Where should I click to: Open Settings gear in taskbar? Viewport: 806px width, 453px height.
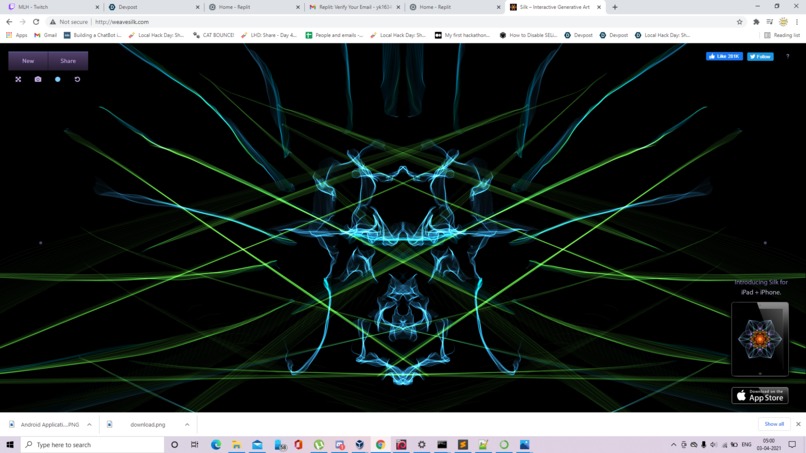point(422,444)
